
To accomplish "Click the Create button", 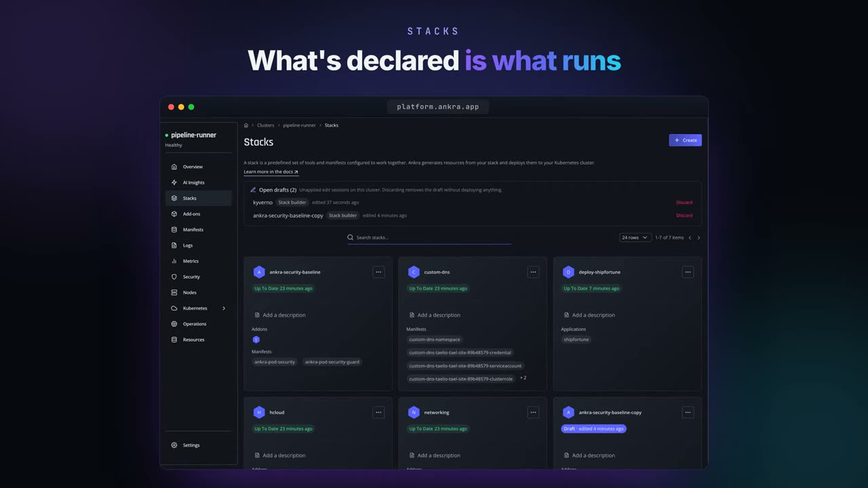I will coord(685,140).
